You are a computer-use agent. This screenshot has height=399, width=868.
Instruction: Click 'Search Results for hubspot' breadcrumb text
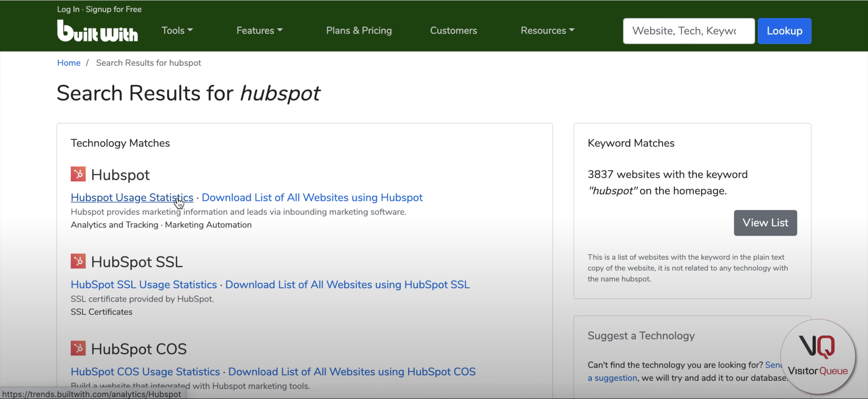pos(149,63)
